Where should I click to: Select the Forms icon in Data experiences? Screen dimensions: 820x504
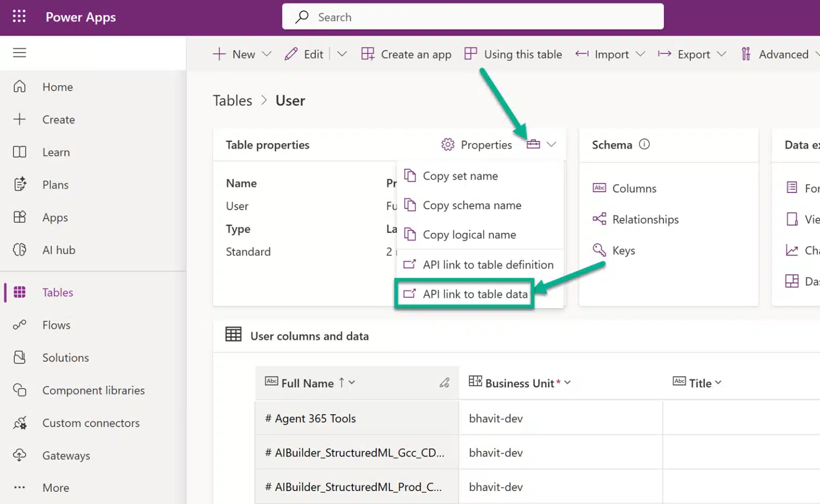point(792,187)
